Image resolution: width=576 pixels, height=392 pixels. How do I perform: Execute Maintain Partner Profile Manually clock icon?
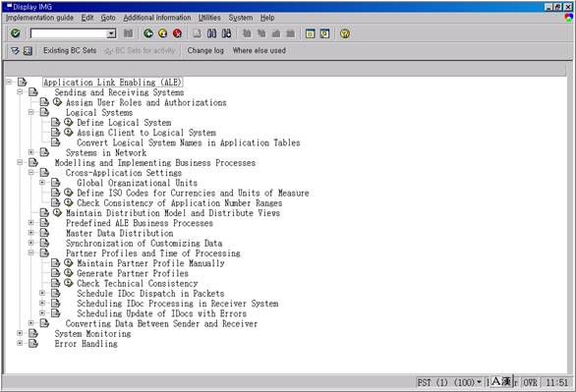69,262
